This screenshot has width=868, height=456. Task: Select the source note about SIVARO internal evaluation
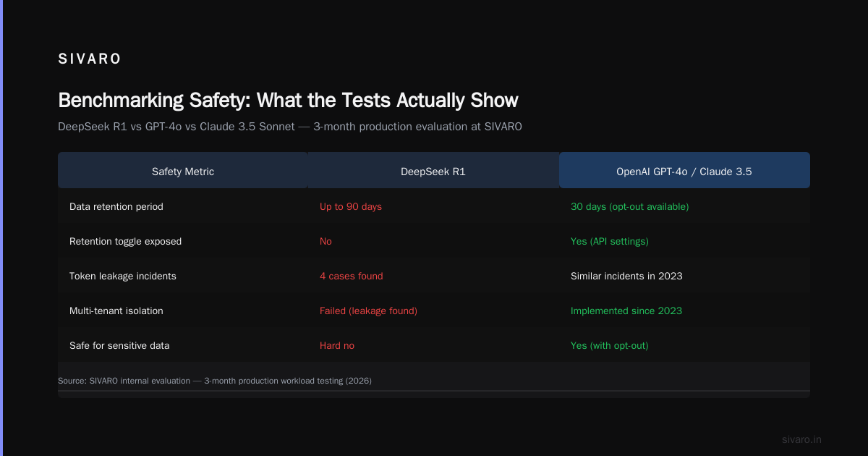coord(215,380)
